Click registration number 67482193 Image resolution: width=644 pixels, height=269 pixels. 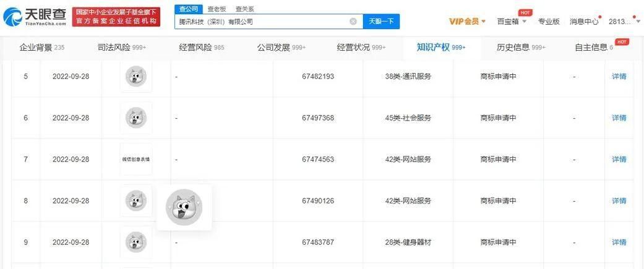click(x=318, y=77)
